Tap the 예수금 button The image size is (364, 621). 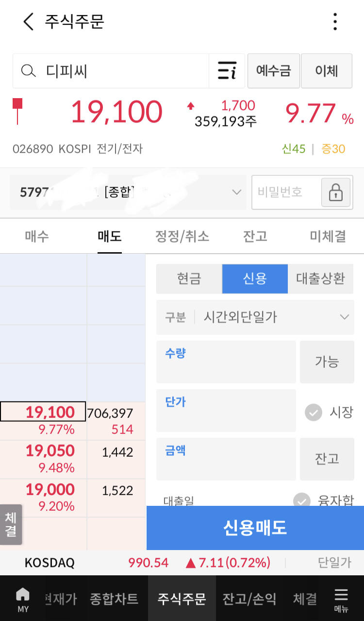(x=273, y=71)
